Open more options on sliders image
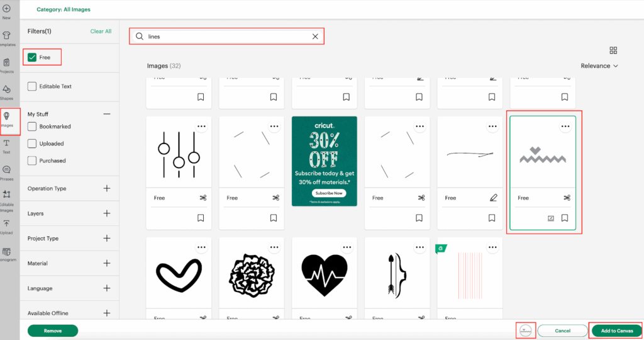The width and height of the screenshot is (644, 340). pos(201,126)
